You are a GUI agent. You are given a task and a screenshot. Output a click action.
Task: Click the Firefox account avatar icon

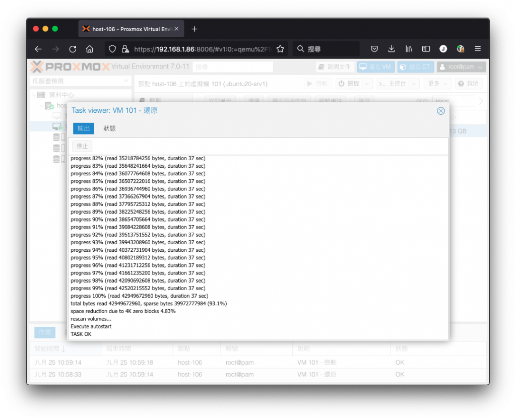point(443,49)
